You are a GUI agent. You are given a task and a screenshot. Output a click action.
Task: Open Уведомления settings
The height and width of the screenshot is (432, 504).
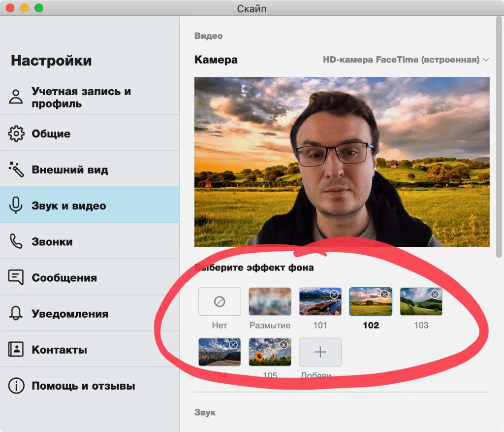click(x=90, y=313)
